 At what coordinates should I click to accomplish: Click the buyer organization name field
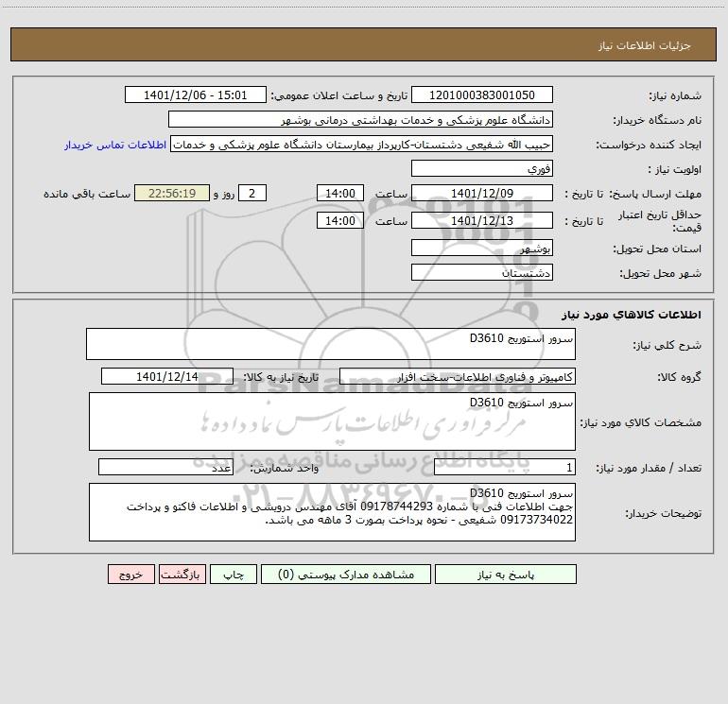point(360,120)
